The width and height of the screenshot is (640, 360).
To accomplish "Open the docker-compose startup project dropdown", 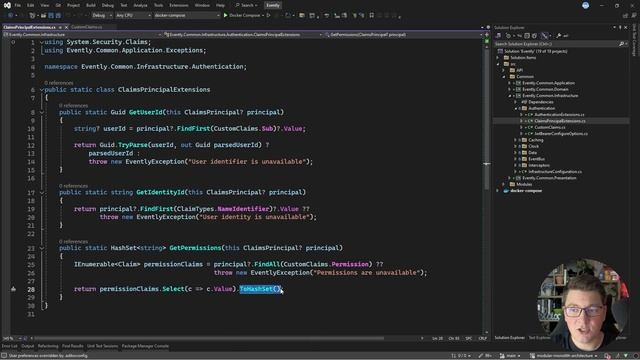I will pyautogui.click(x=187, y=16).
